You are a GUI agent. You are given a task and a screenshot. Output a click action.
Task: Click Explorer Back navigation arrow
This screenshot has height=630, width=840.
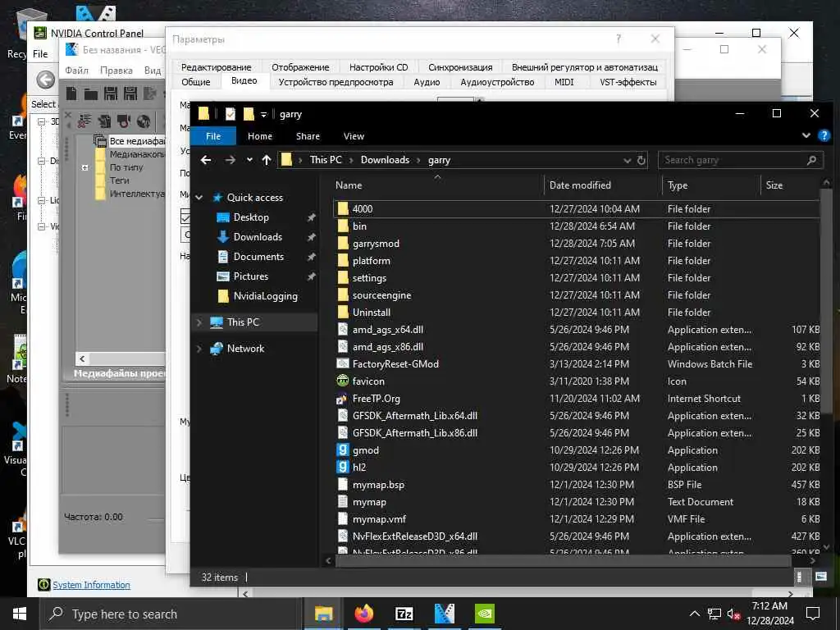click(206, 160)
